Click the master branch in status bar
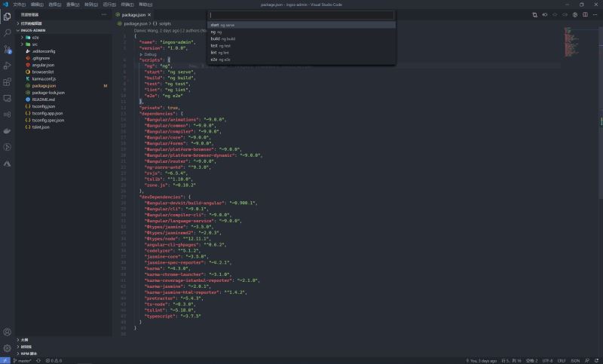 pyautogui.click(x=23, y=360)
